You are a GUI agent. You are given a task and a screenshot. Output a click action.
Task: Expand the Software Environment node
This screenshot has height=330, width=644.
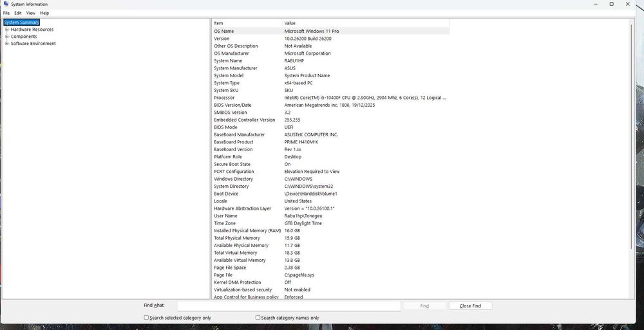tap(6, 44)
